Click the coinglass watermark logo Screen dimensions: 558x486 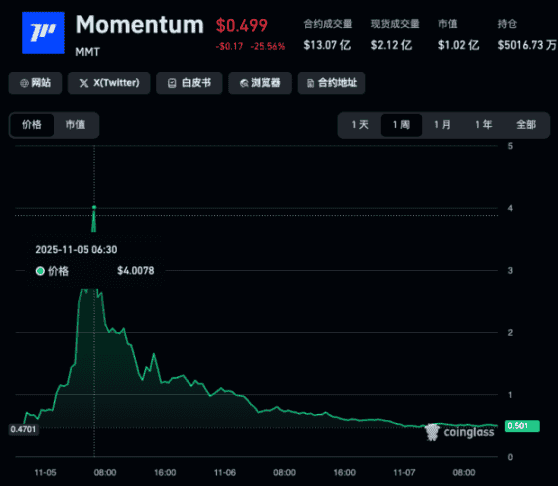[432, 432]
